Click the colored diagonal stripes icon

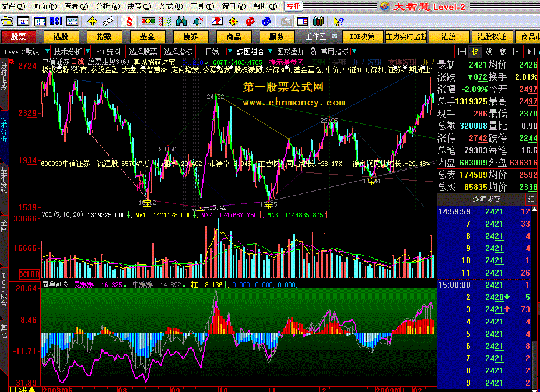tap(164, 22)
